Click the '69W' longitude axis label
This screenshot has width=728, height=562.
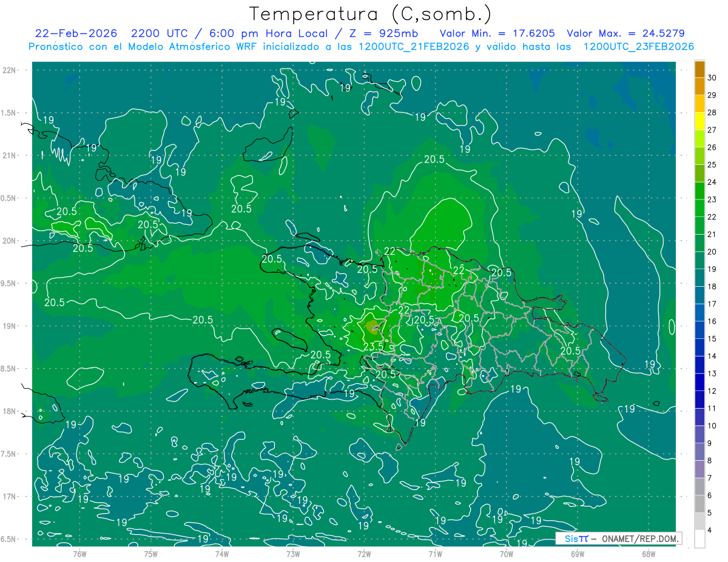coord(578,554)
